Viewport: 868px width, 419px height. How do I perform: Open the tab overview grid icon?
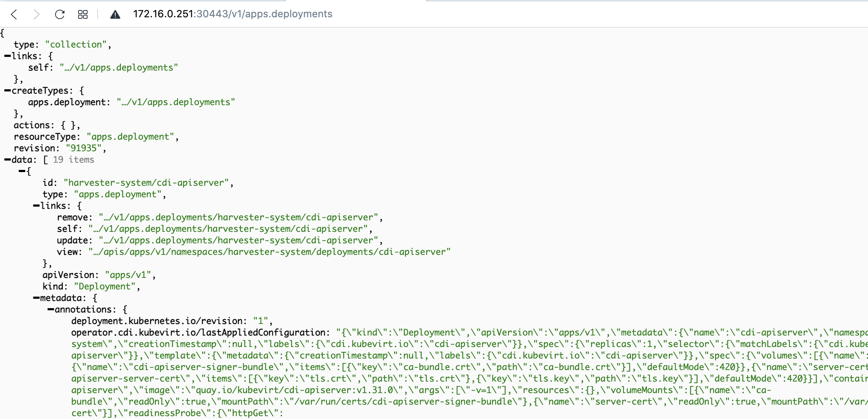click(82, 14)
